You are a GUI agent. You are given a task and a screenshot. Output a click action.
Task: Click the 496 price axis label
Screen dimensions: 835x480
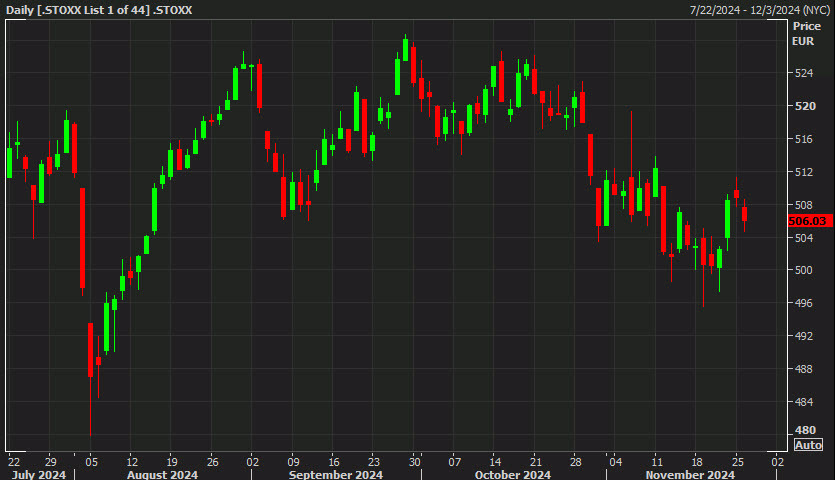click(x=804, y=303)
